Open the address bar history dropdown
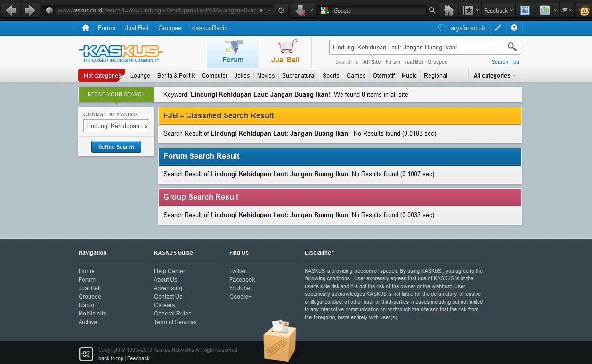This screenshot has width=592, height=364. [x=270, y=10]
